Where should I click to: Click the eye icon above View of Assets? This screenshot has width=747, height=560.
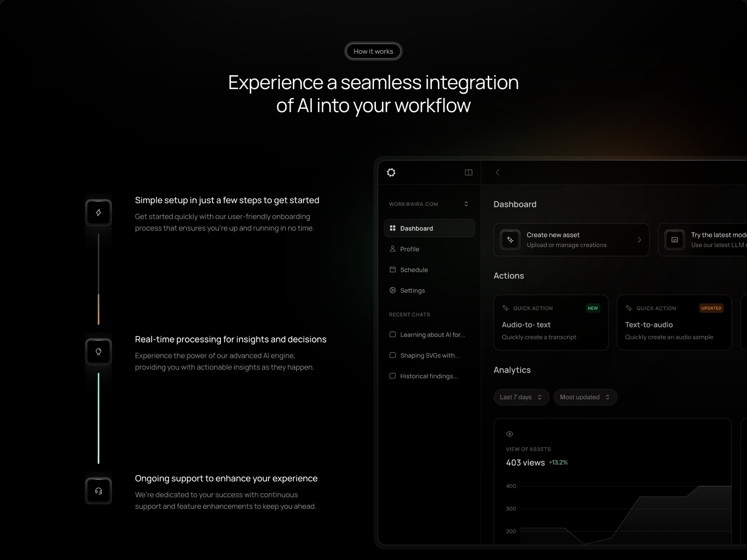click(x=509, y=434)
